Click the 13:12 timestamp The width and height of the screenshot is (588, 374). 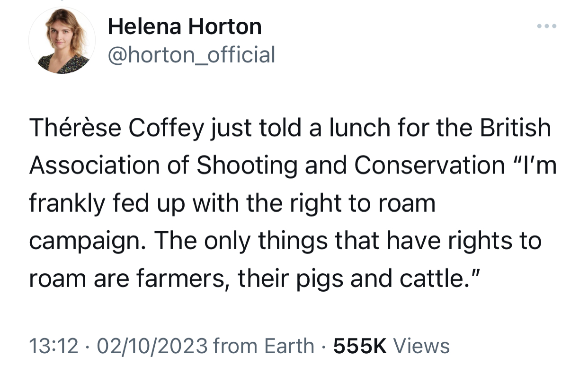pyautogui.click(x=53, y=346)
